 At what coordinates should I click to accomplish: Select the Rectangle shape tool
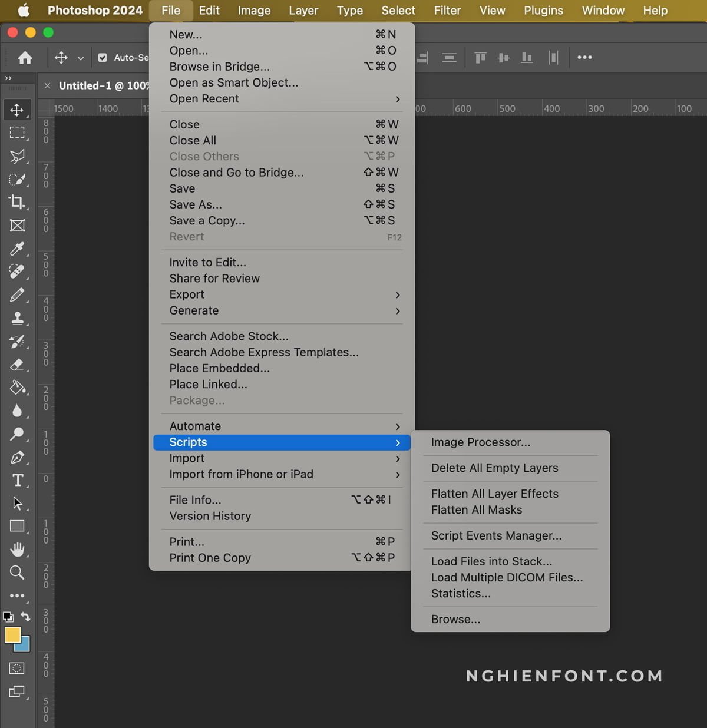click(17, 526)
